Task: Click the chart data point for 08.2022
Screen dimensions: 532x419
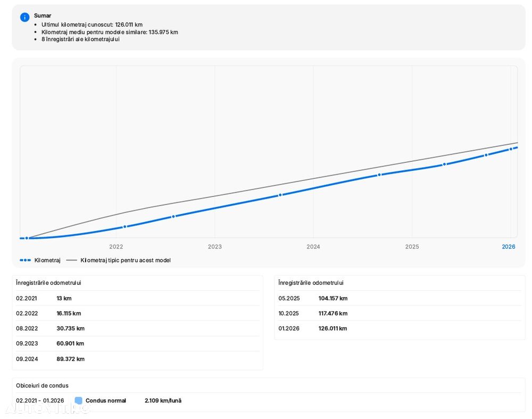Action: pos(173,216)
